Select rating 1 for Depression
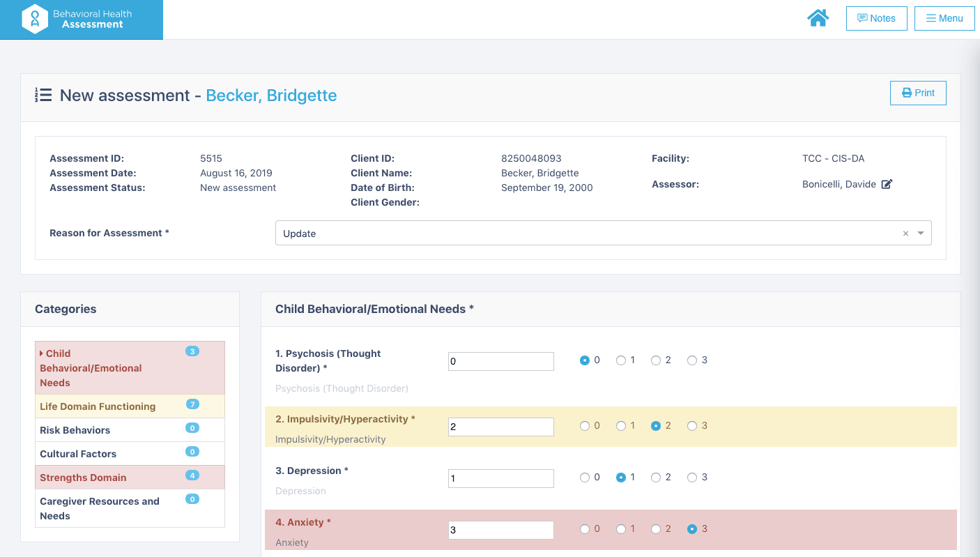This screenshot has width=980, height=557. click(x=620, y=478)
